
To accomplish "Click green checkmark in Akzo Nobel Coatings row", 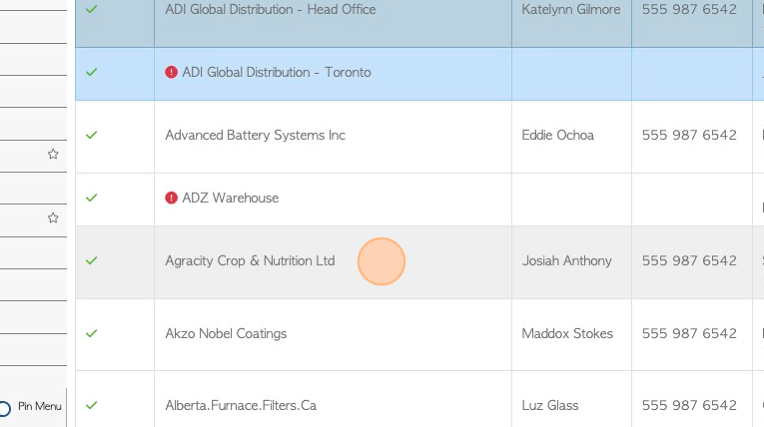I will coord(92,333).
